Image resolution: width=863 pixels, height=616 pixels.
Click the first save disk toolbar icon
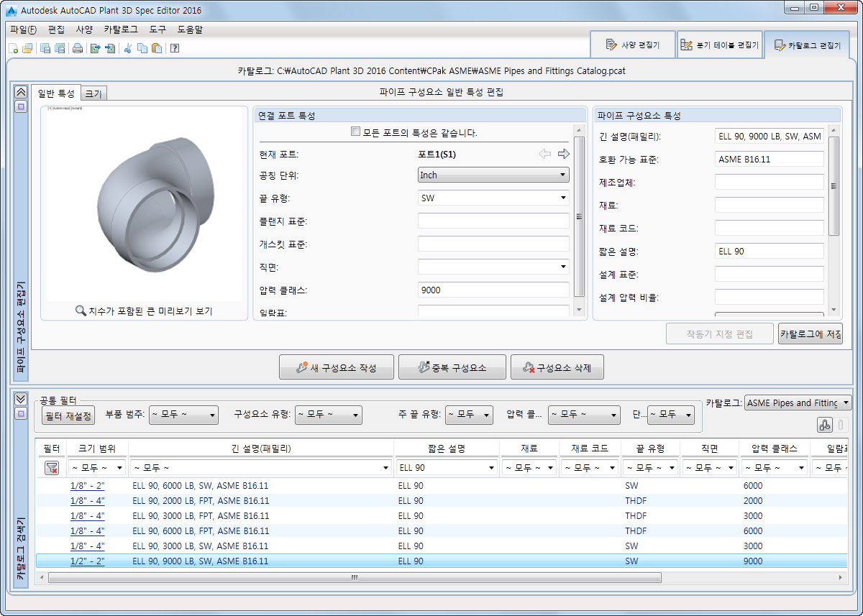click(45, 48)
